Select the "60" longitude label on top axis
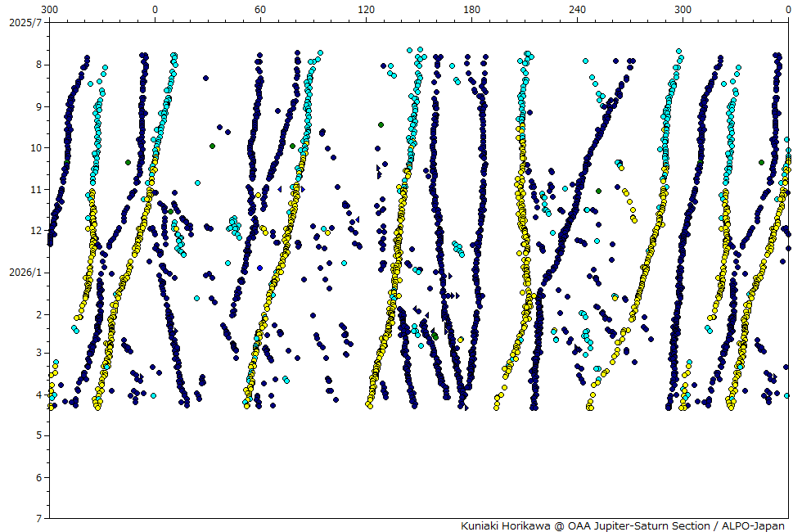Image resolution: width=802 pixels, height=532 pixels. pos(260,9)
